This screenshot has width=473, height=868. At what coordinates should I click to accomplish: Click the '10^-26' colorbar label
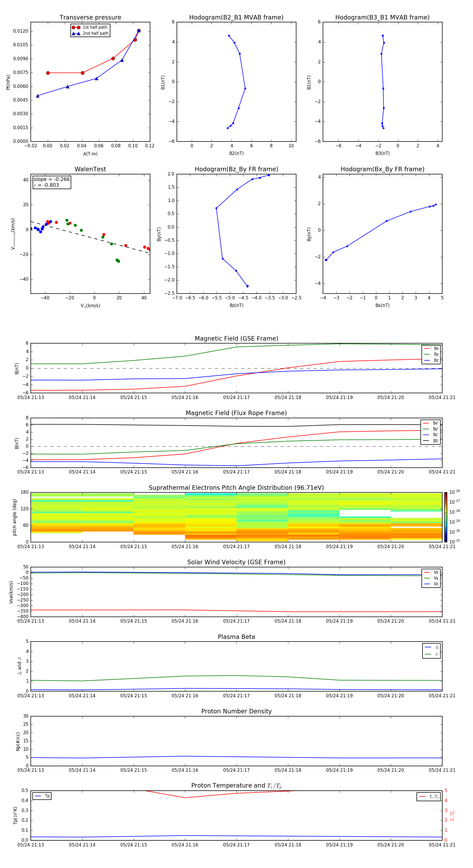[455, 492]
